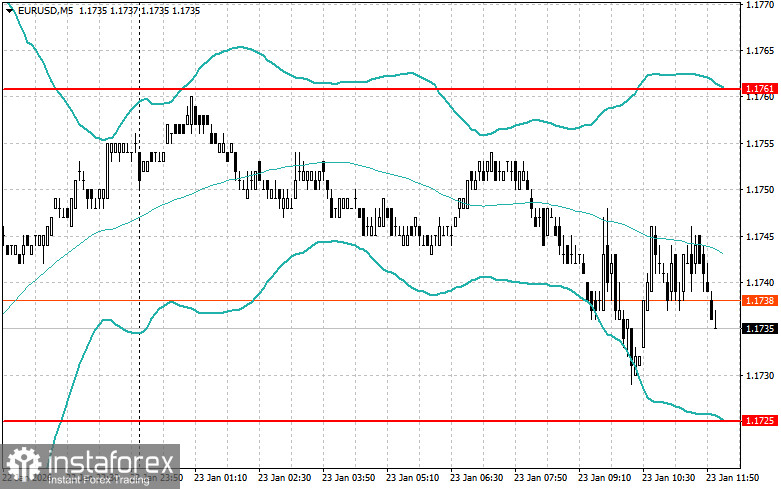Click the 23 Jan 10:30 time label

pos(668,478)
